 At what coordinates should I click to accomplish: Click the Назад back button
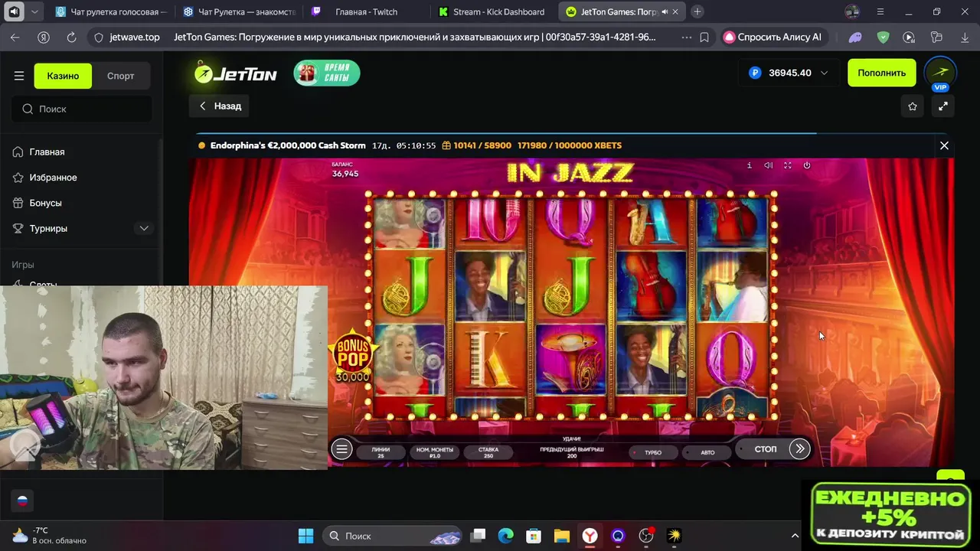(220, 106)
